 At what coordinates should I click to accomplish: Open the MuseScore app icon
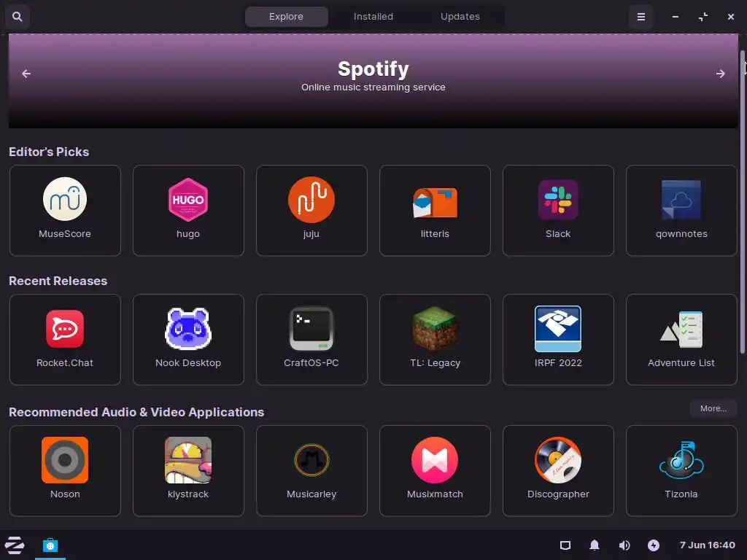click(x=65, y=199)
